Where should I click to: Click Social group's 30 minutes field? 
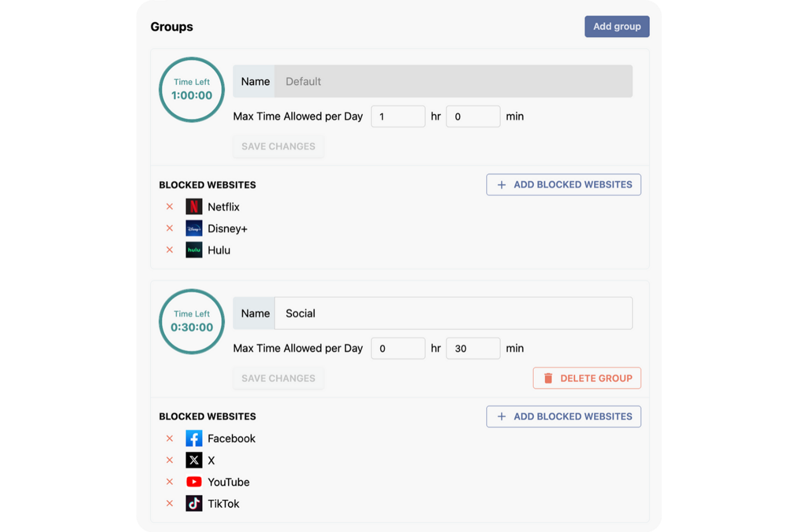click(473, 349)
